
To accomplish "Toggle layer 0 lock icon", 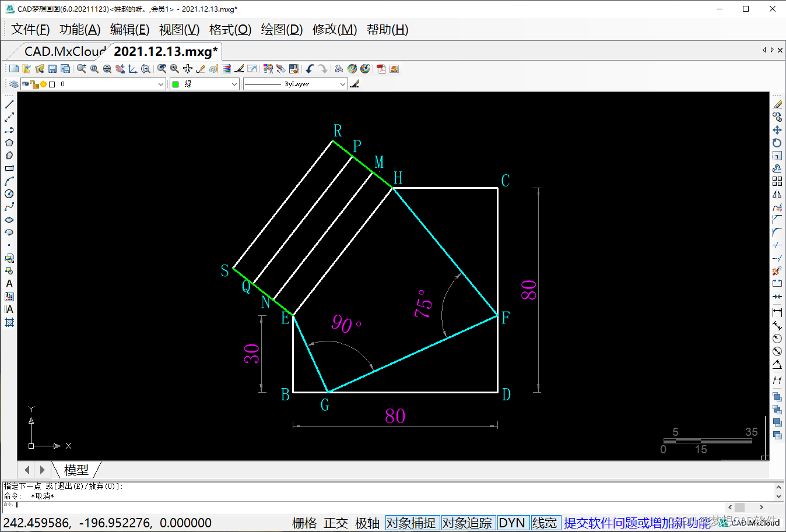I will [34, 84].
